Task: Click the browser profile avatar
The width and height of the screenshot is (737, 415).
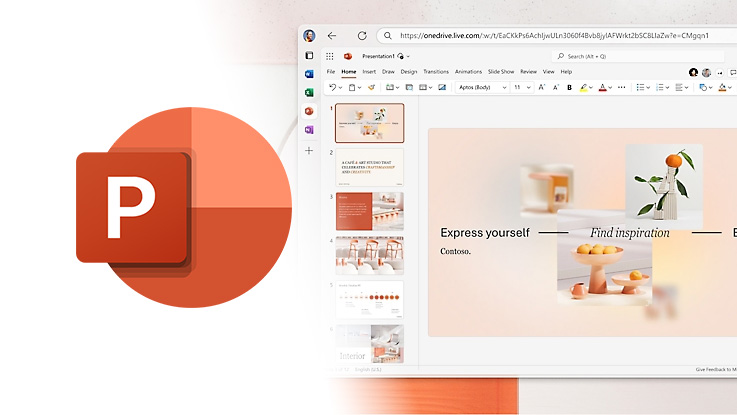Action: 309,36
